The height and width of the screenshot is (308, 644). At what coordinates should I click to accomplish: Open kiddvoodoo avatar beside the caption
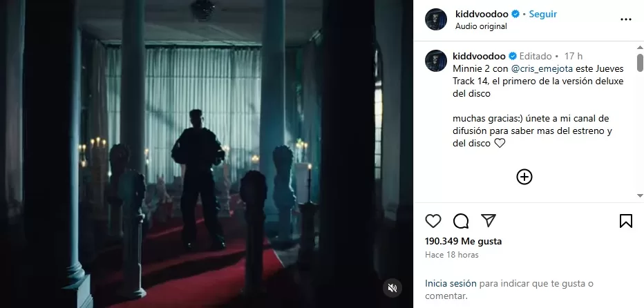point(436,61)
